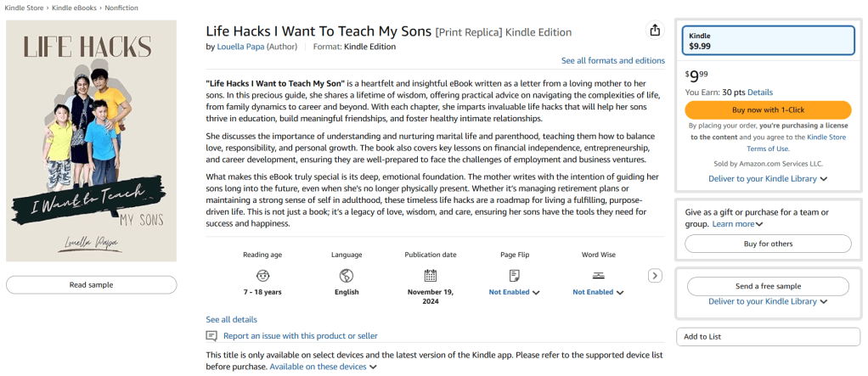The image size is (868, 376).
Task: Click the Language globe icon
Action: tap(347, 275)
